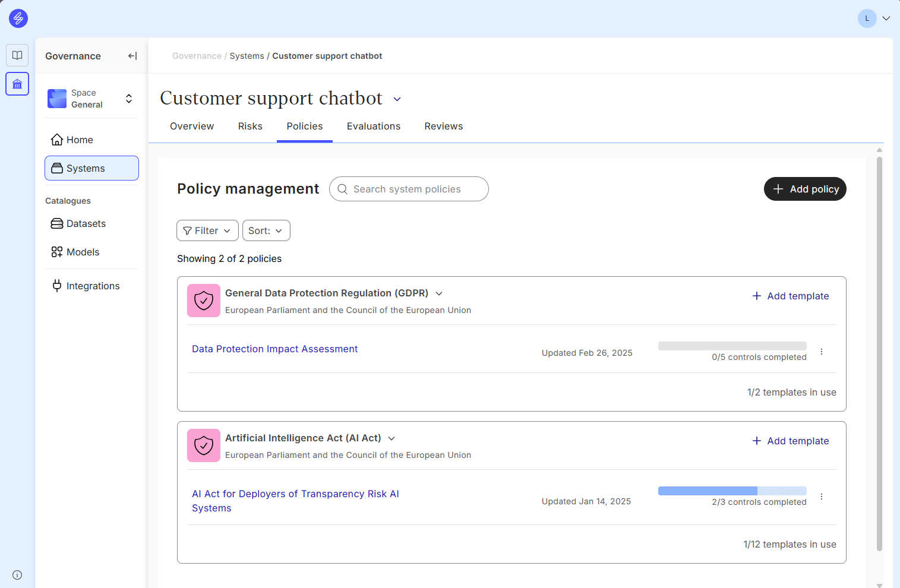Screen dimensions: 900x588
Task: Click the GDPR pink shield icon
Action: [204, 301]
